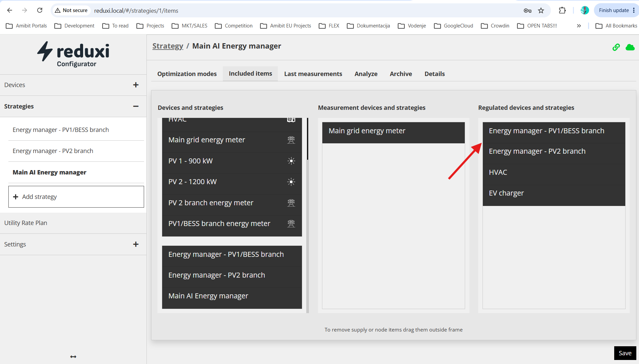Select Main AI Energy manager in sidebar
639x364 pixels.
tap(76, 172)
